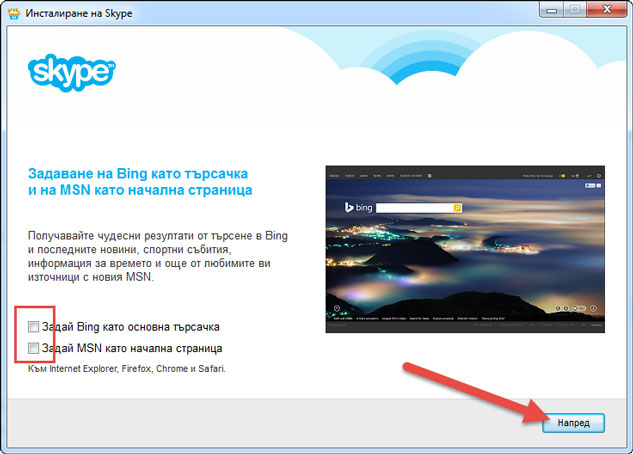The width and height of the screenshot is (633, 454).
Task: Minimize the Skype installer window
Action: tap(551, 10)
